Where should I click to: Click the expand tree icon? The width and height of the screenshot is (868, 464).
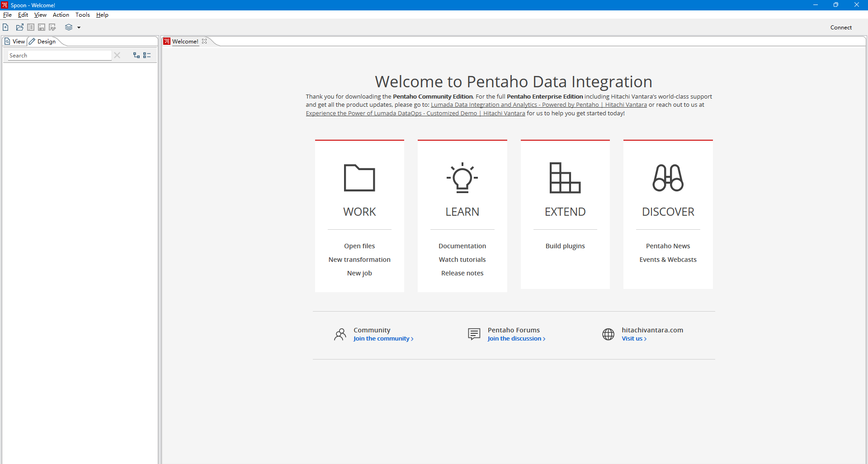(137, 55)
